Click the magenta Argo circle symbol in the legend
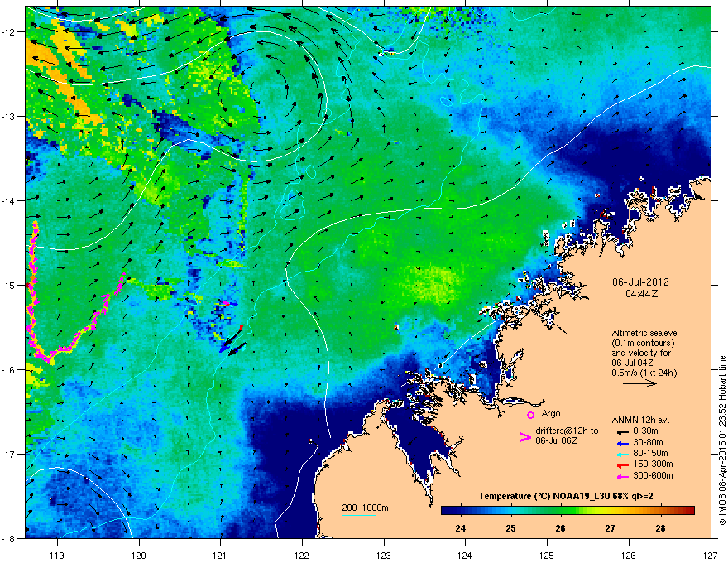The width and height of the screenshot is (728, 563). 530,415
